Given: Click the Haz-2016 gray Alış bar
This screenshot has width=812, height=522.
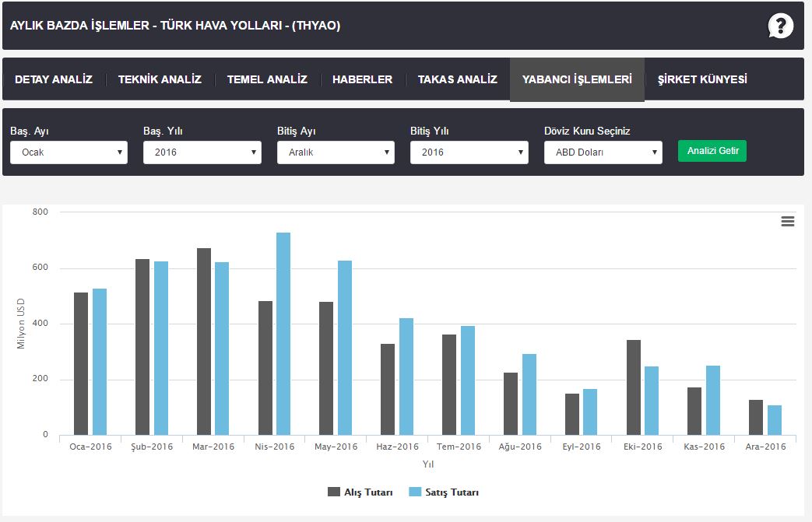Looking at the screenshot, I should click(x=388, y=390).
